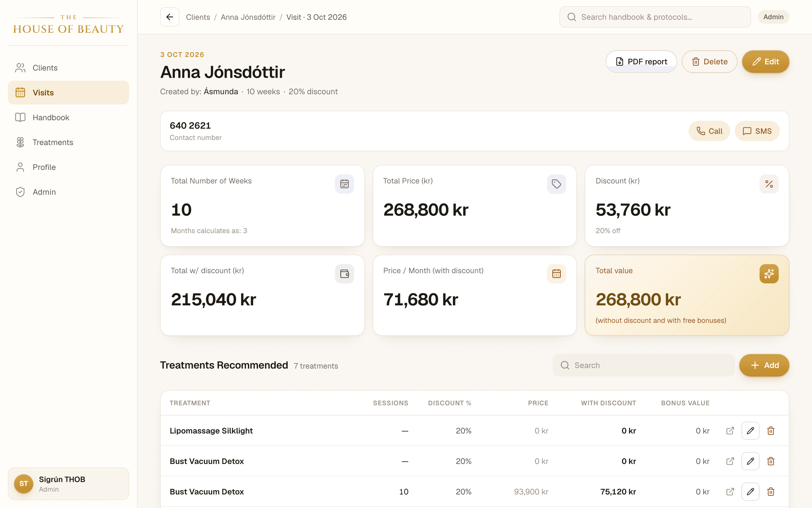The image size is (812, 508).
Task: Click sparkle icon on Total value card
Action: pyautogui.click(x=769, y=274)
